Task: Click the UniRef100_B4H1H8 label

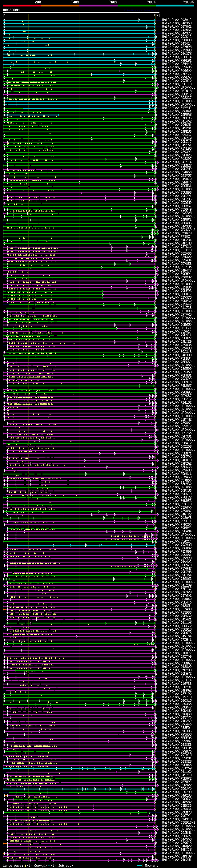Action: (177, 243)
